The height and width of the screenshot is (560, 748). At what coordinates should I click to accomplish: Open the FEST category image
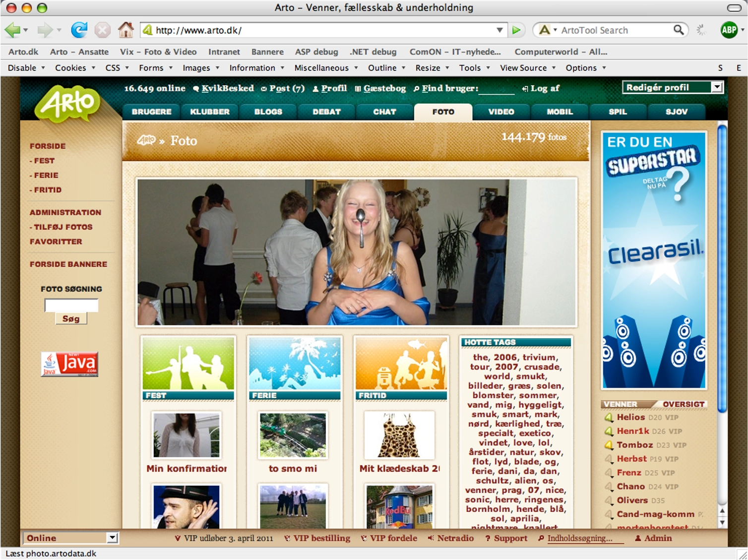188,364
